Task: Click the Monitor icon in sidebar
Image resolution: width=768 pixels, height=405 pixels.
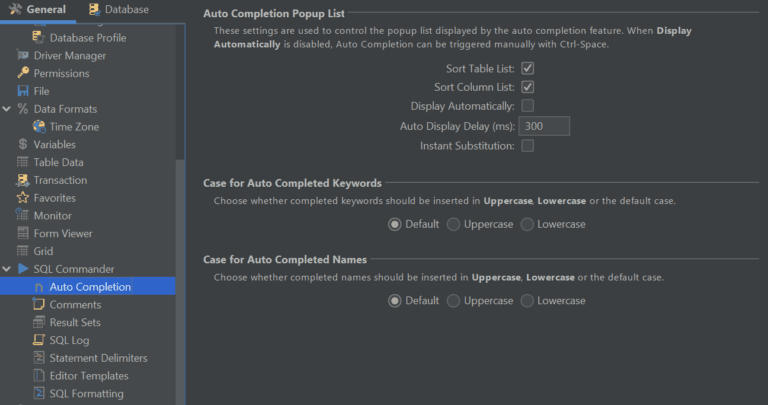Action: 23,216
